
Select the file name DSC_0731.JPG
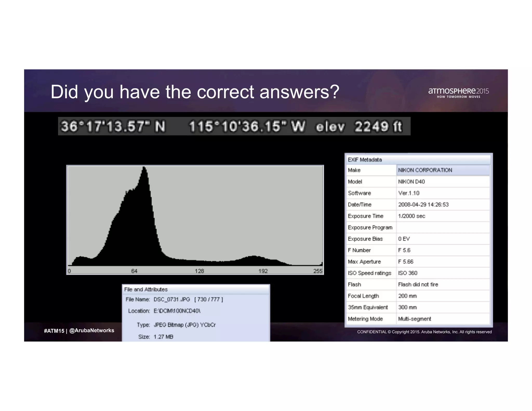(x=172, y=299)
